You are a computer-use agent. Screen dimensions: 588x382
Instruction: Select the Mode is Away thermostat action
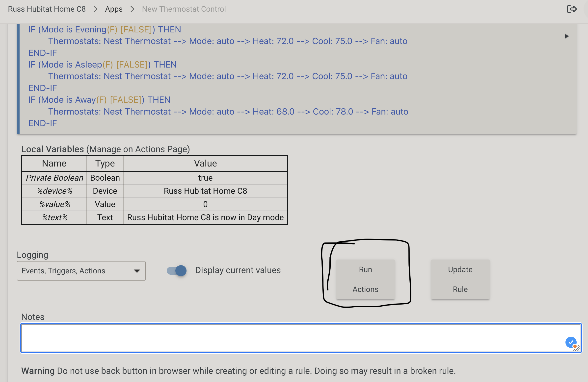click(228, 112)
